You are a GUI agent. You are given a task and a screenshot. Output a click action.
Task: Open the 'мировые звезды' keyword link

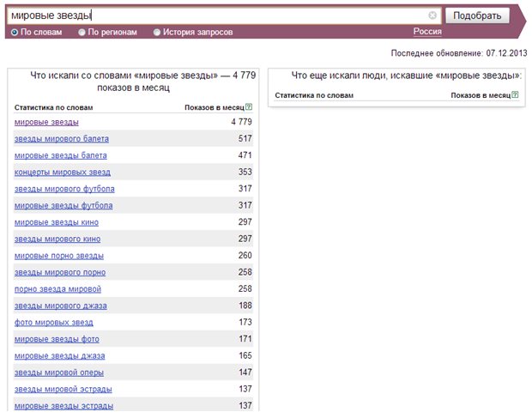[46, 122]
